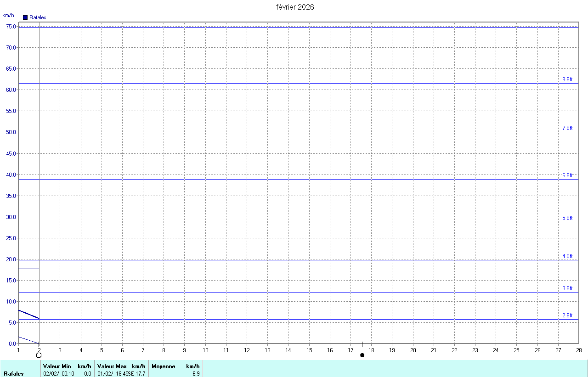
Task: Click the 8 Bft threshold label
Action: 567,79
